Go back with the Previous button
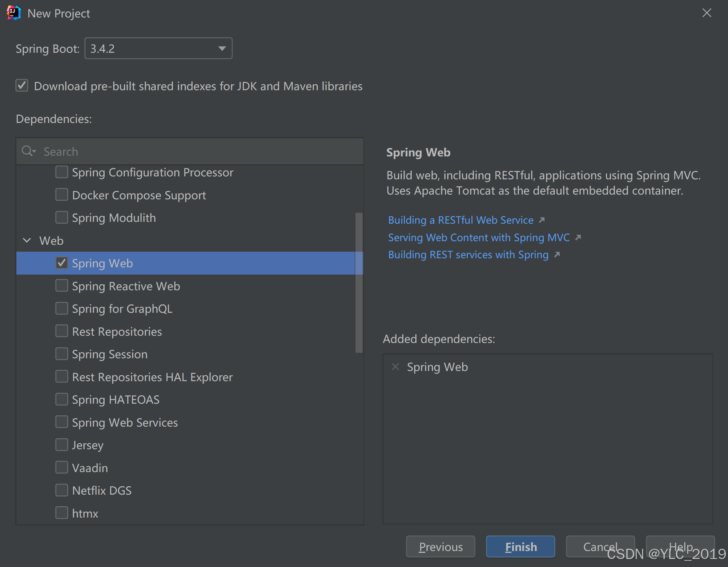 441,547
